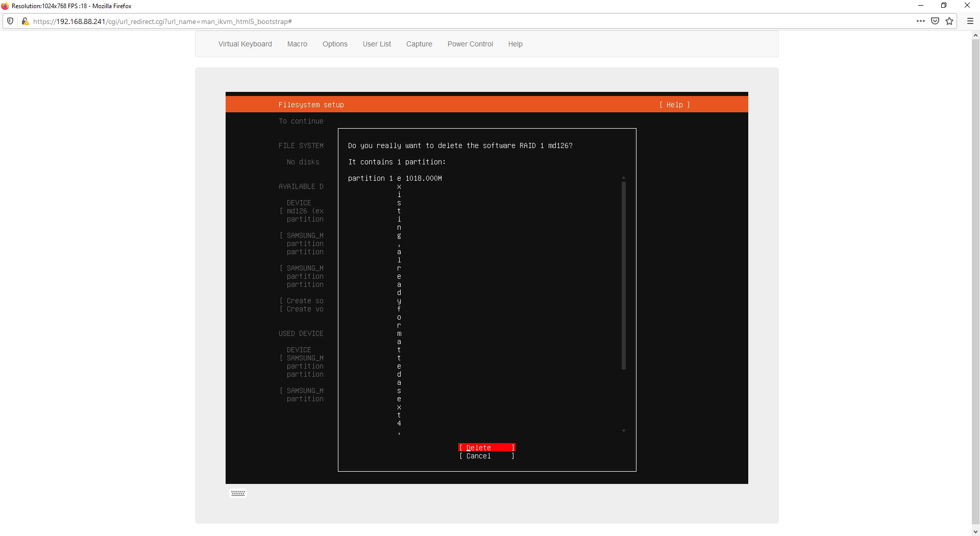The image size is (980, 536).
Task: Select 'Filesystem setup' title text
Action: (x=311, y=105)
